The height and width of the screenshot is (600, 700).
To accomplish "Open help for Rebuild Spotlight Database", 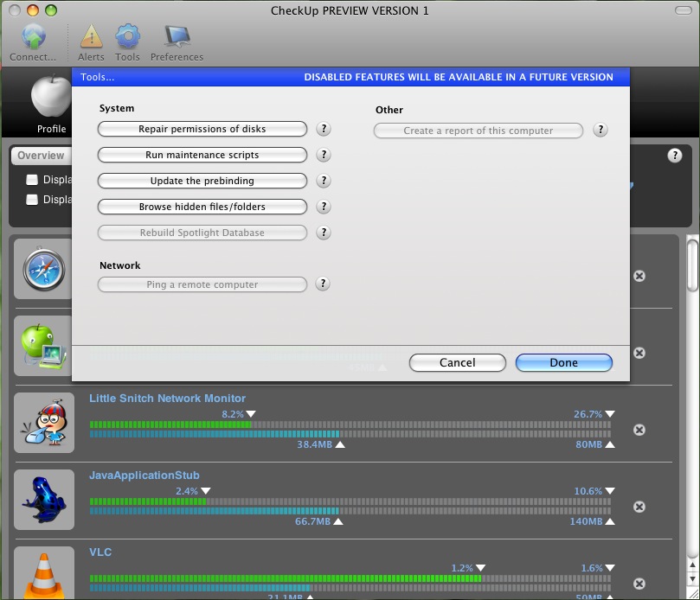I will pyautogui.click(x=324, y=233).
